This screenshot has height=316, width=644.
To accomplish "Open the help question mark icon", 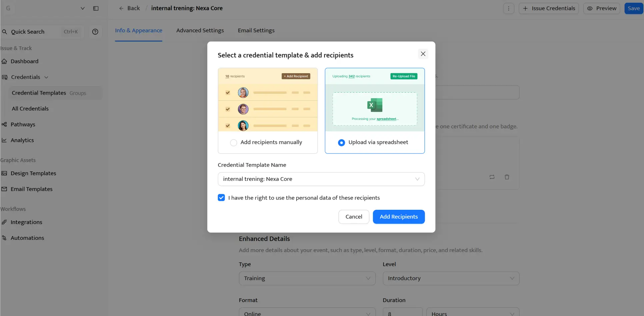I will tap(95, 32).
